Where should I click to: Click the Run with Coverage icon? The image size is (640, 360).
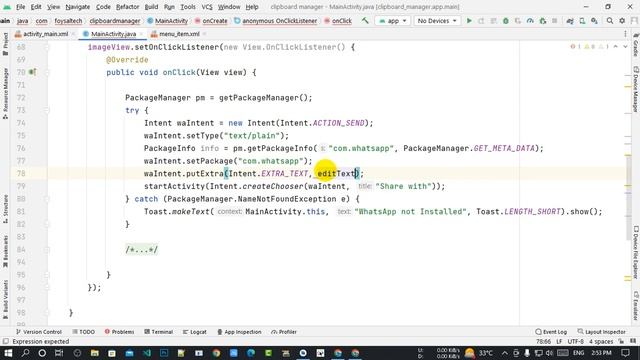[x=518, y=20]
